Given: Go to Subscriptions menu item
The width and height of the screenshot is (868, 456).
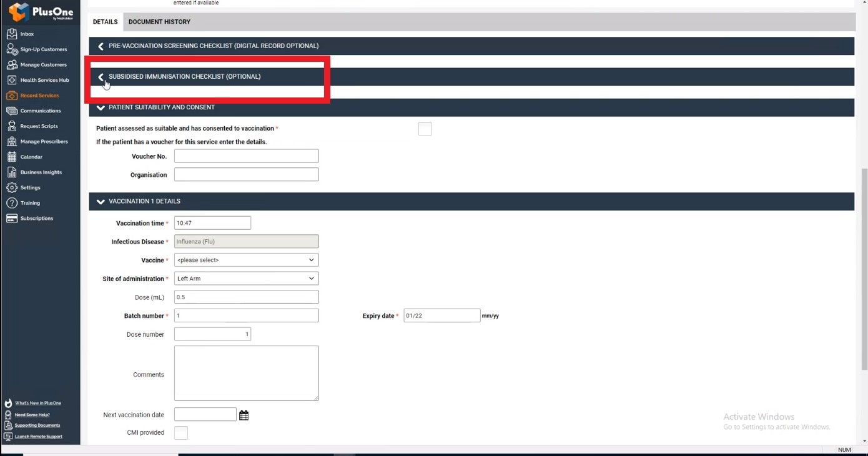Looking at the screenshot, I should point(37,219).
